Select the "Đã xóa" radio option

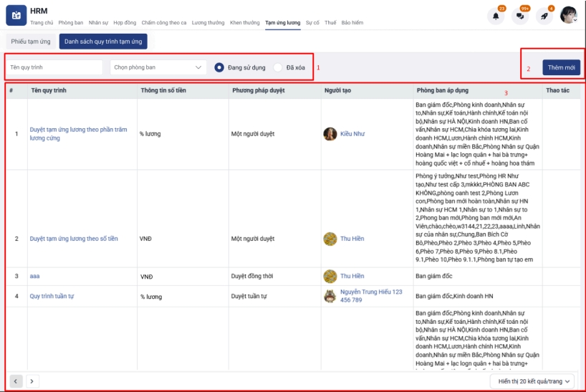point(278,67)
